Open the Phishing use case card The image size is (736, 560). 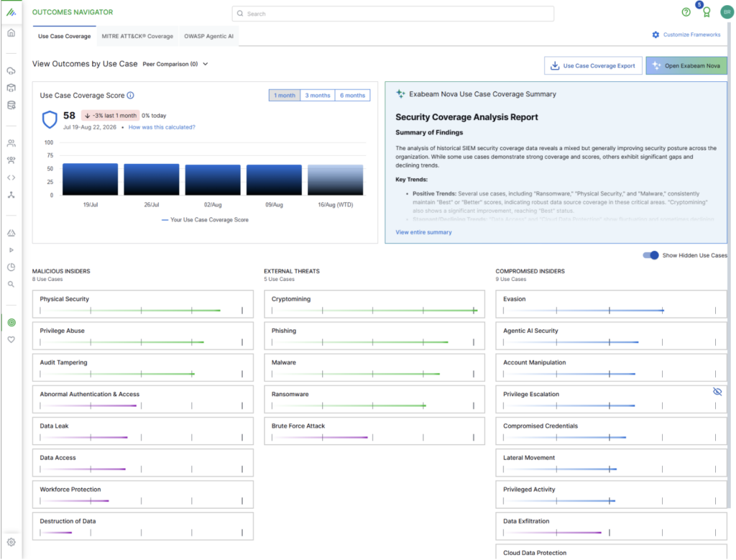tap(374, 336)
